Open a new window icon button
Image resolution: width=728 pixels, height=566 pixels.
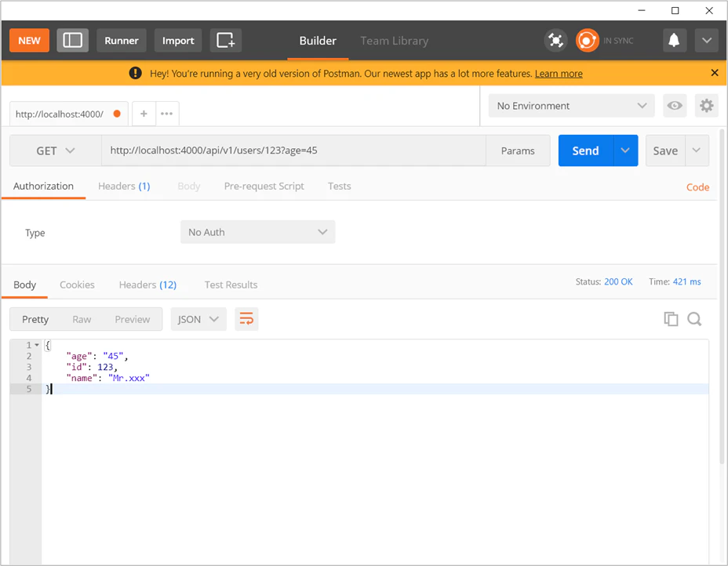point(226,40)
